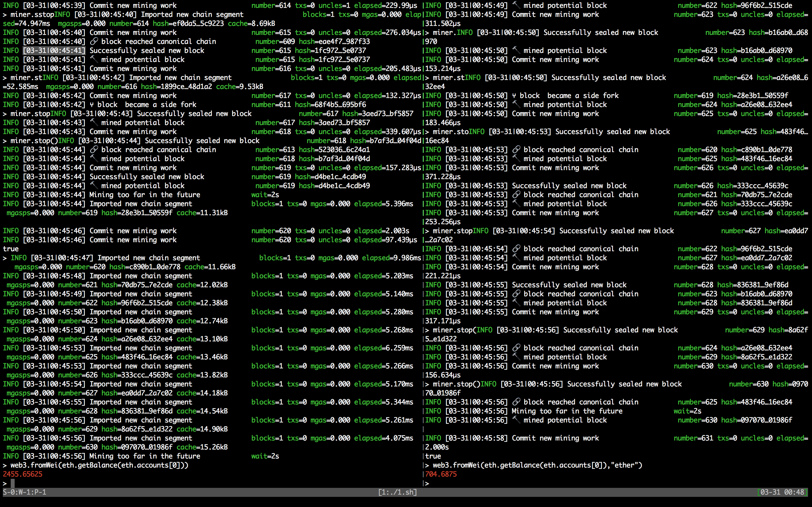The height and width of the screenshot is (507, 812).
Task: Click the chain-link icon beside block number=609
Action: (94, 41)
